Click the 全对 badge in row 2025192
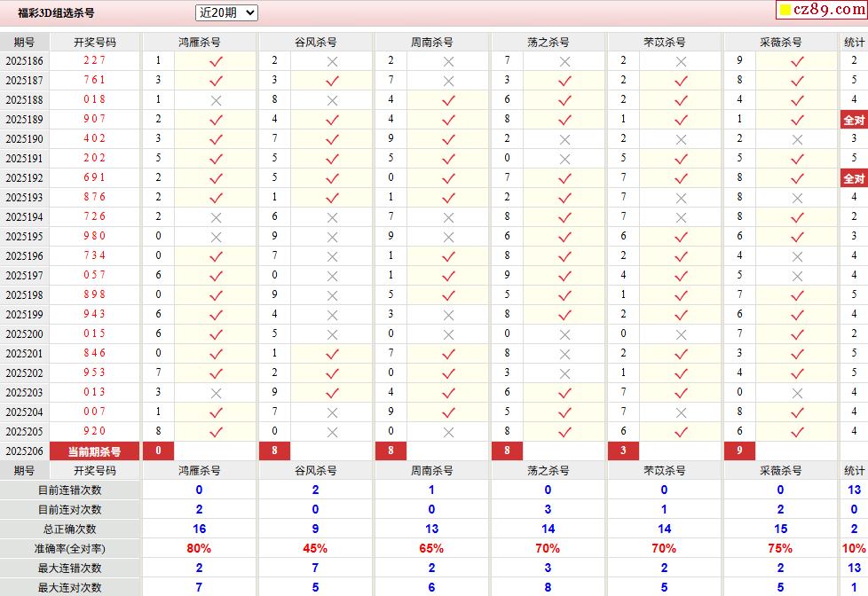 (854, 178)
